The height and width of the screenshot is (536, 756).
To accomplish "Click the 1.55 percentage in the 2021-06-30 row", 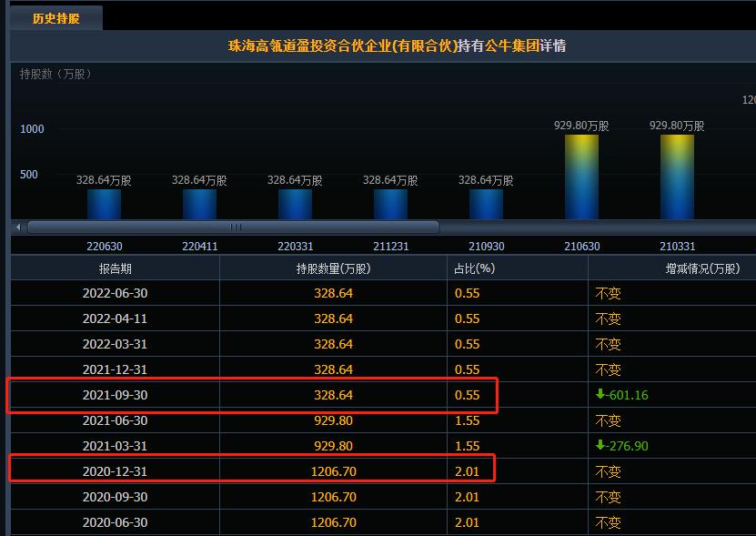I will coord(468,420).
